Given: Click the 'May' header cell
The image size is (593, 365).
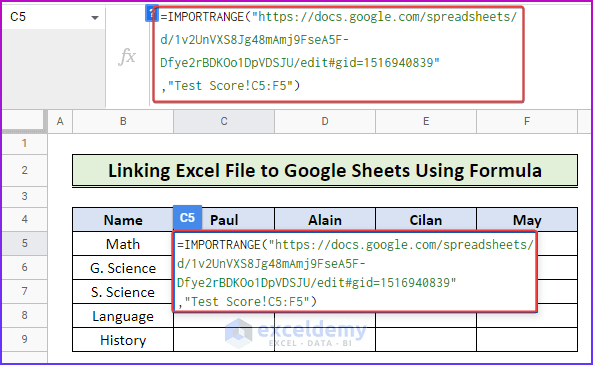Looking at the screenshot, I should 527,220.
